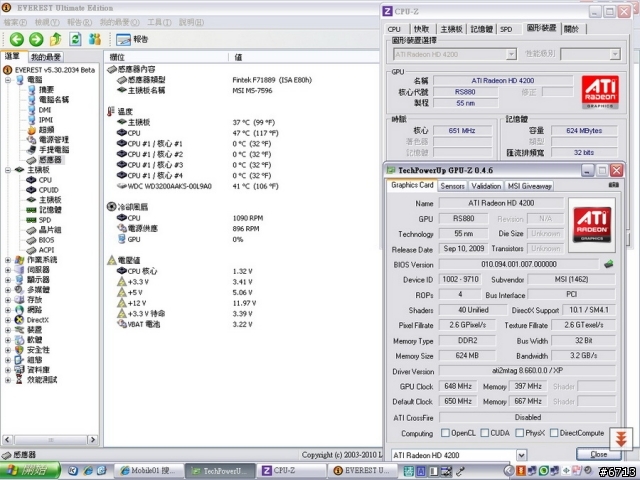The height and width of the screenshot is (480, 640).
Task: Click the WDC WD3200AAKS temperature row
Action: click(x=198, y=186)
